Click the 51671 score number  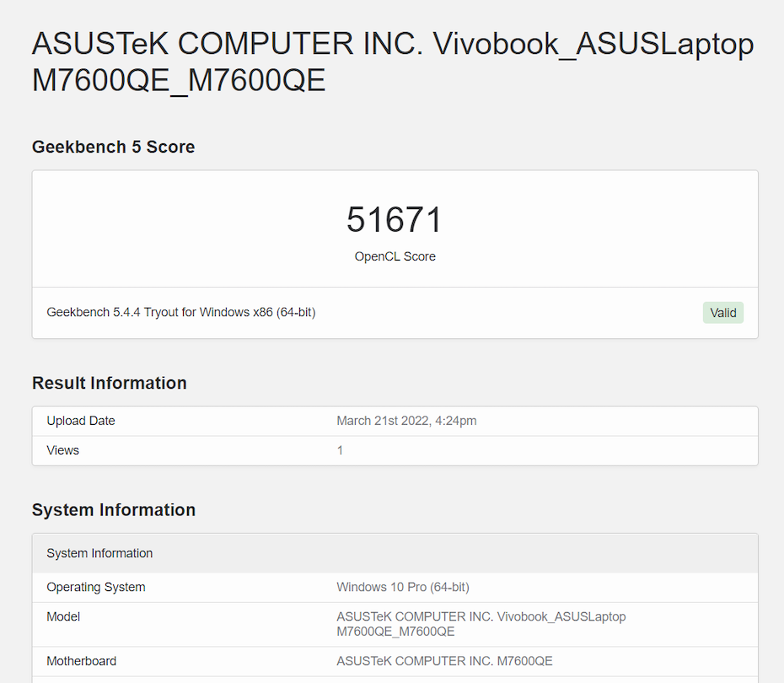[x=395, y=220]
